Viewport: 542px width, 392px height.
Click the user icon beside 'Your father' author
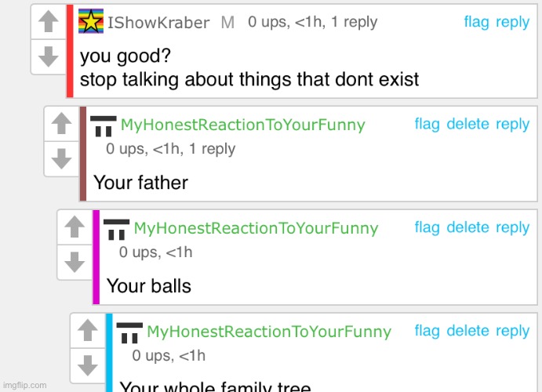click(x=104, y=125)
